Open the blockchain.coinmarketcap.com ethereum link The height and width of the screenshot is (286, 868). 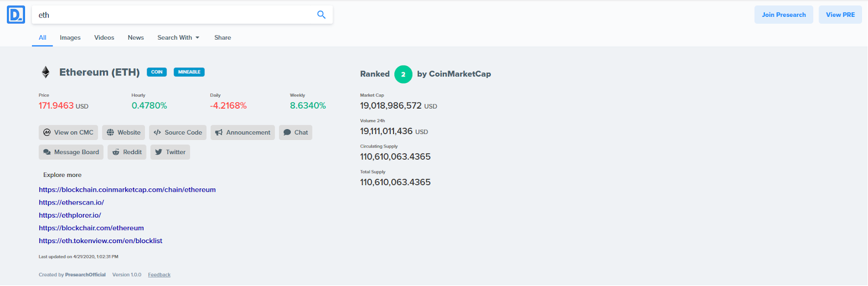coord(127,189)
